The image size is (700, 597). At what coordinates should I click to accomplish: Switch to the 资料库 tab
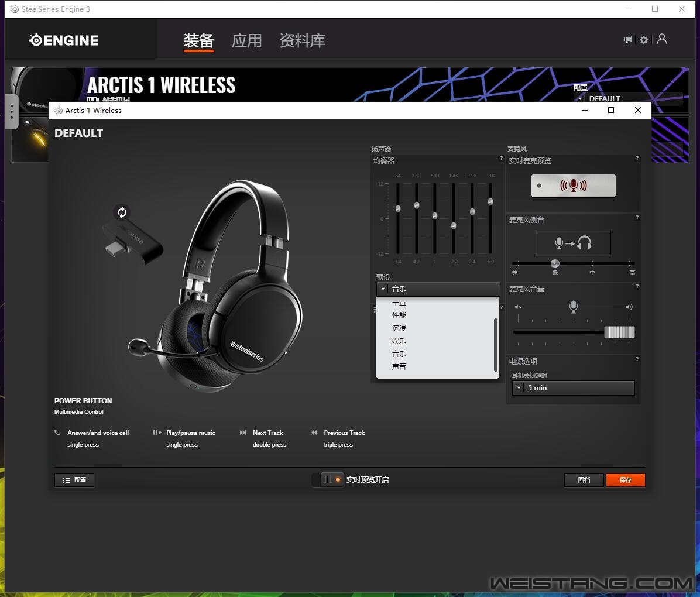pyautogui.click(x=302, y=40)
